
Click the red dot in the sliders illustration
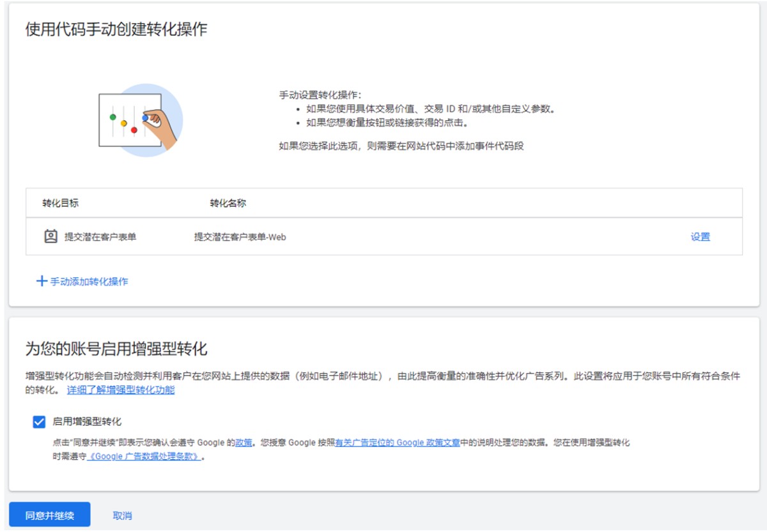(x=134, y=130)
